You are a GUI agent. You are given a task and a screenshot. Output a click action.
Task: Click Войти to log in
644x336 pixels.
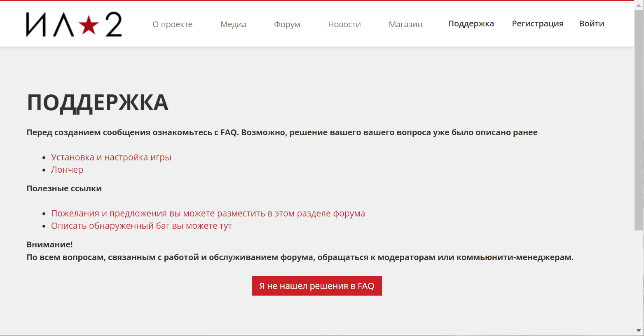(592, 23)
